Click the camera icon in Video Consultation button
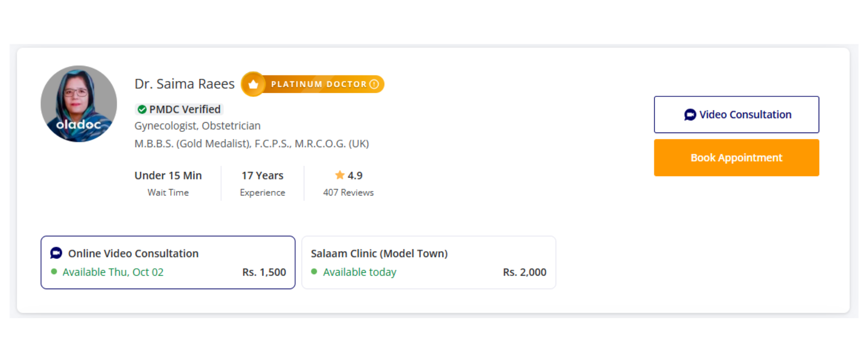The height and width of the screenshot is (362, 868). tap(690, 115)
